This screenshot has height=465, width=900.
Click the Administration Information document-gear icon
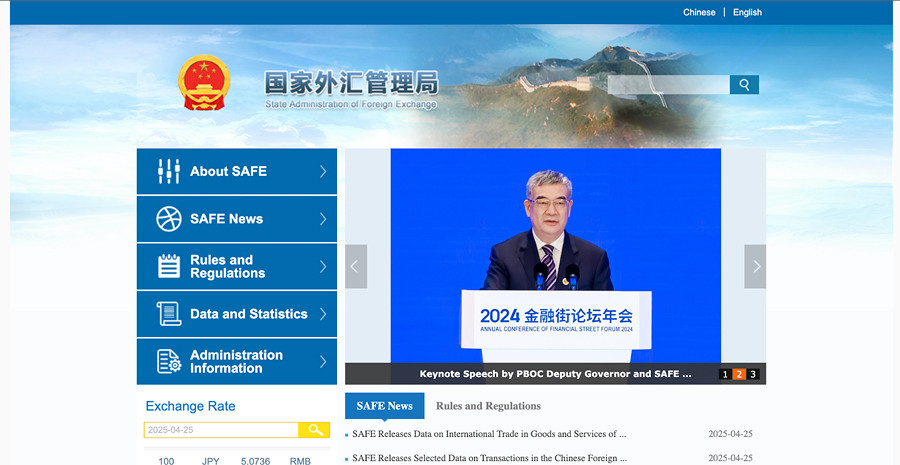tap(169, 362)
